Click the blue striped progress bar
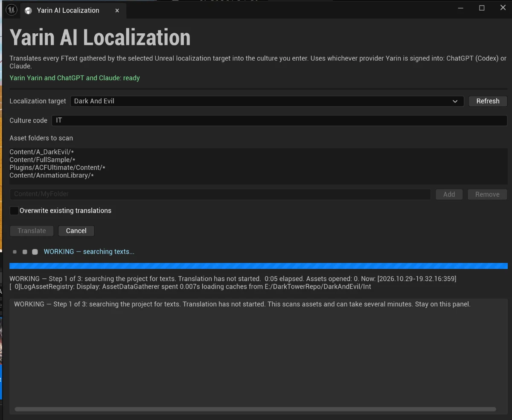This screenshot has height=420, width=512. [x=259, y=266]
